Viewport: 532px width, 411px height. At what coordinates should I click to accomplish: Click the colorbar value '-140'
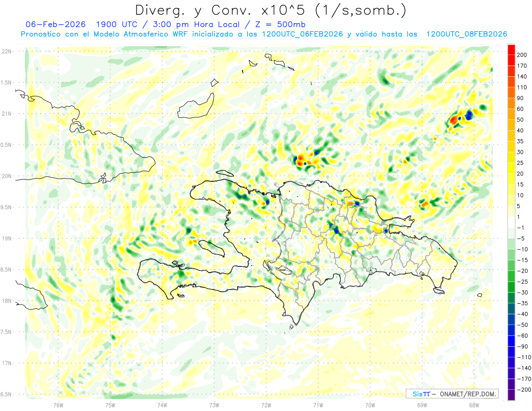pos(523,368)
